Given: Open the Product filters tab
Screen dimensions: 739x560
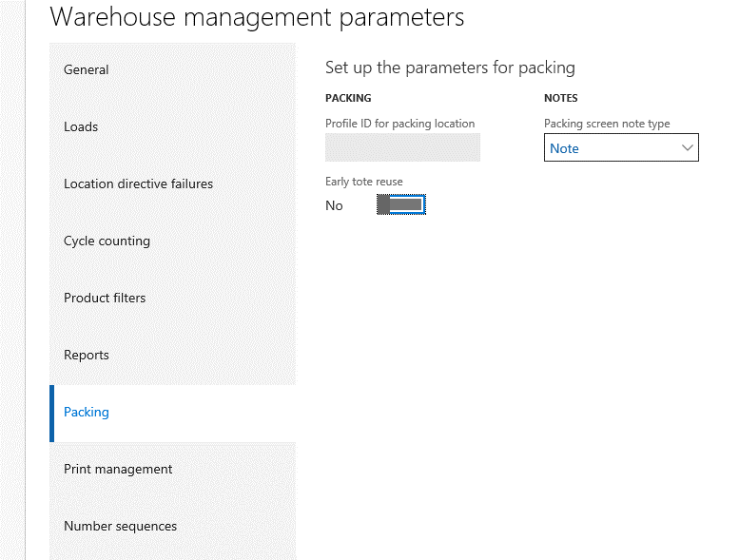Looking at the screenshot, I should pos(105,298).
